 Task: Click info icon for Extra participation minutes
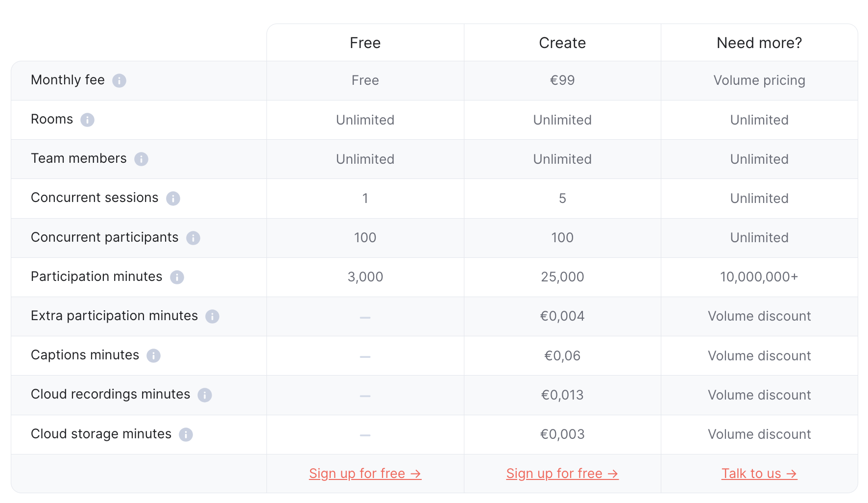point(212,316)
